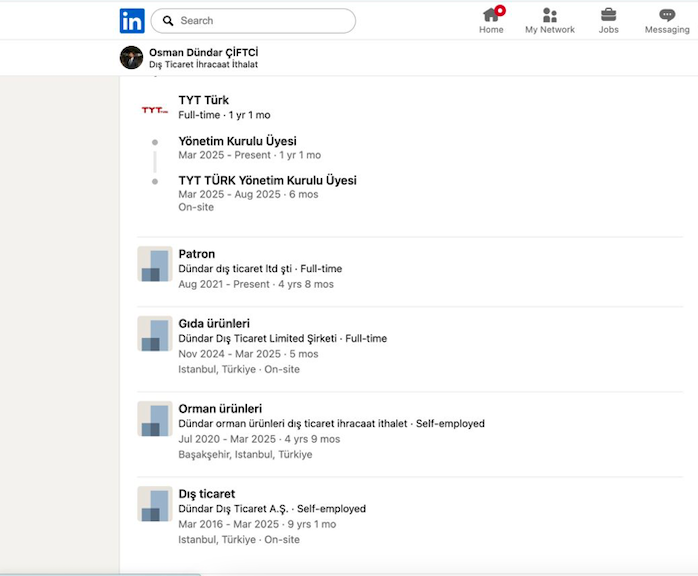Click the search magnifier icon
Image resolution: width=698 pixels, height=576 pixels.
click(169, 21)
